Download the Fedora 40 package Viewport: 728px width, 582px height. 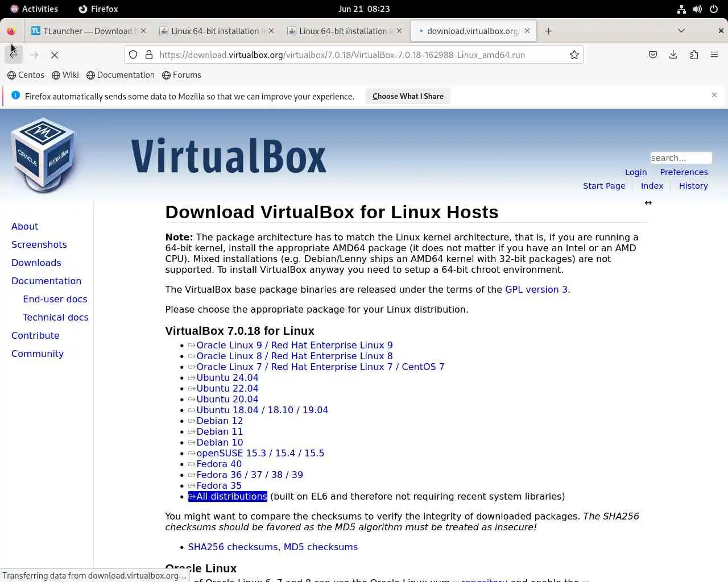point(215,464)
